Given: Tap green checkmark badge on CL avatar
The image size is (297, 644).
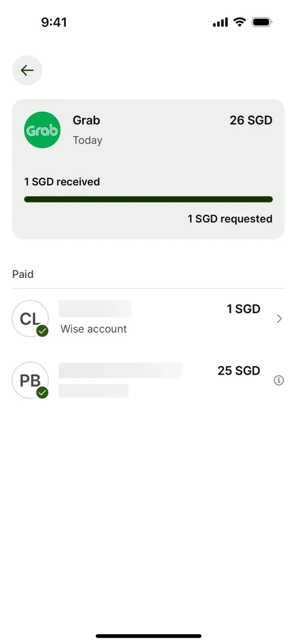Looking at the screenshot, I should pos(42,331).
